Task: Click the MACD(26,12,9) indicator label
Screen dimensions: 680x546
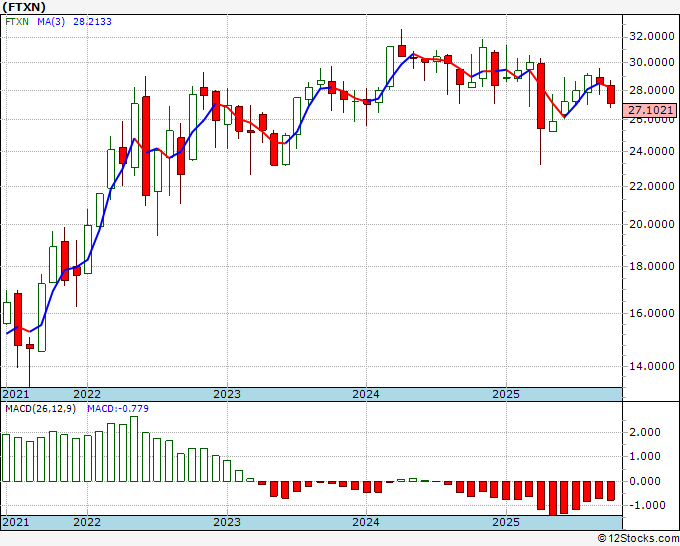Action: [40, 409]
